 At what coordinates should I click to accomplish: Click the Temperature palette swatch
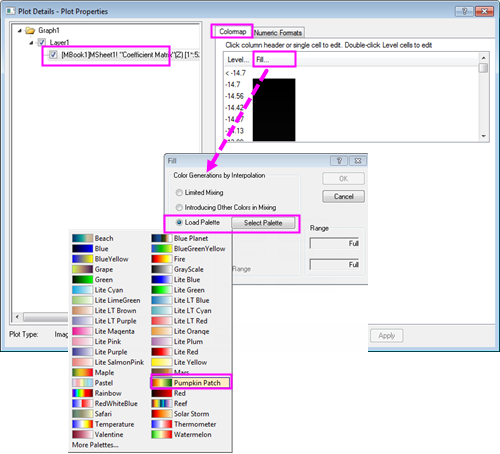82,424
